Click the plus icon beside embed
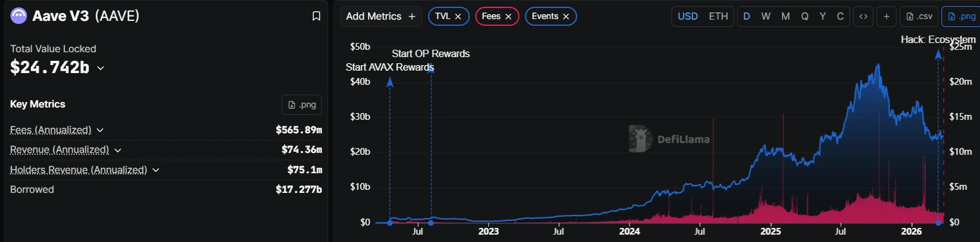The width and height of the screenshot is (980, 242). tap(886, 17)
